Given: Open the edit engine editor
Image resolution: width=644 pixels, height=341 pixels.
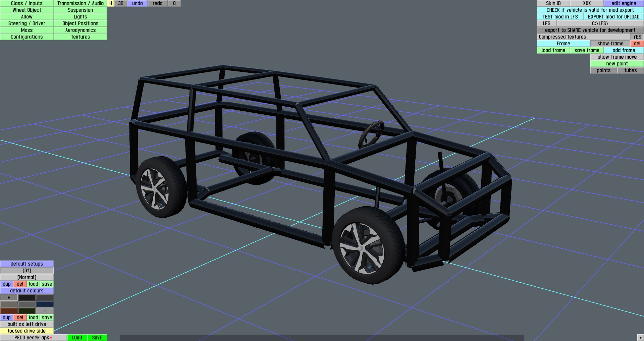Looking at the screenshot, I should (x=624, y=3).
